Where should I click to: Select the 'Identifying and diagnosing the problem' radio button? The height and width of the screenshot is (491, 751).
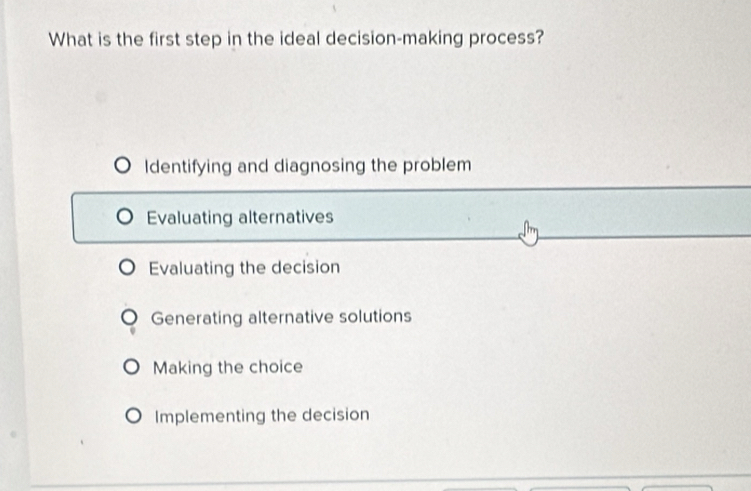coord(122,165)
